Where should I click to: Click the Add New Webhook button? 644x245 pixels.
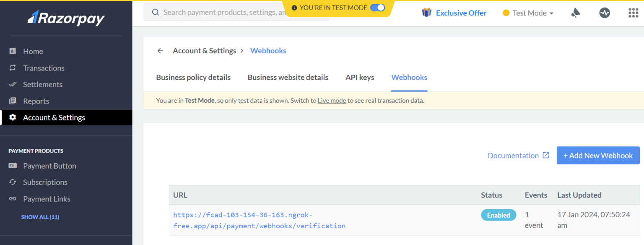pyautogui.click(x=598, y=155)
